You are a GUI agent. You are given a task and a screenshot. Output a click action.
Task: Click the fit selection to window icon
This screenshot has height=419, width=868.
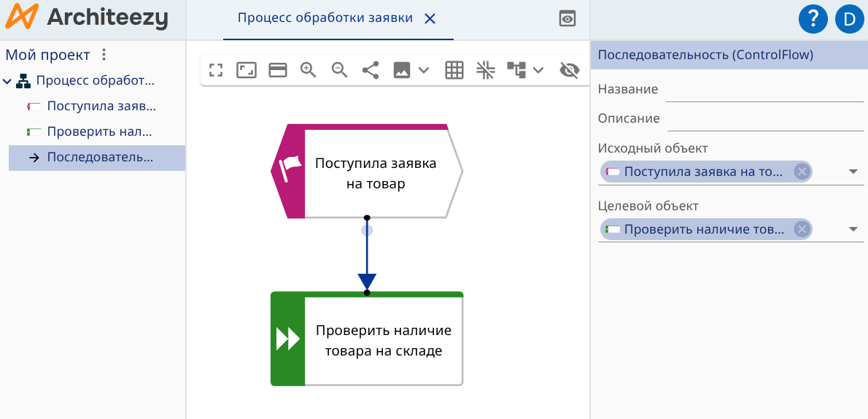(x=247, y=70)
